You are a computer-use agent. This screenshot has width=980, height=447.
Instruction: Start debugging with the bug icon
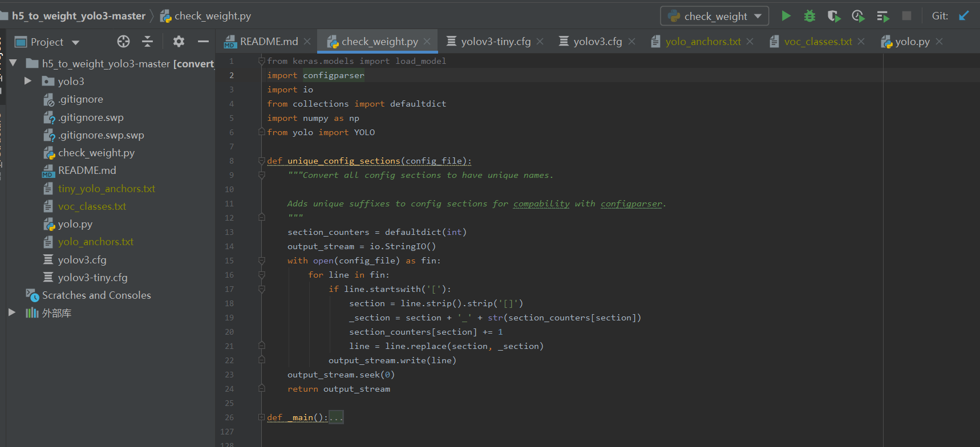coord(809,16)
